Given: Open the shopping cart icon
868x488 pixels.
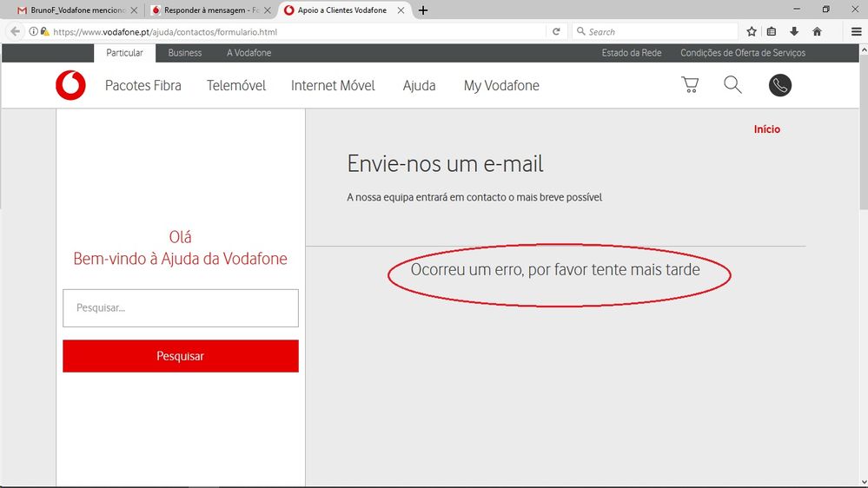Looking at the screenshot, I should point(690,85).
